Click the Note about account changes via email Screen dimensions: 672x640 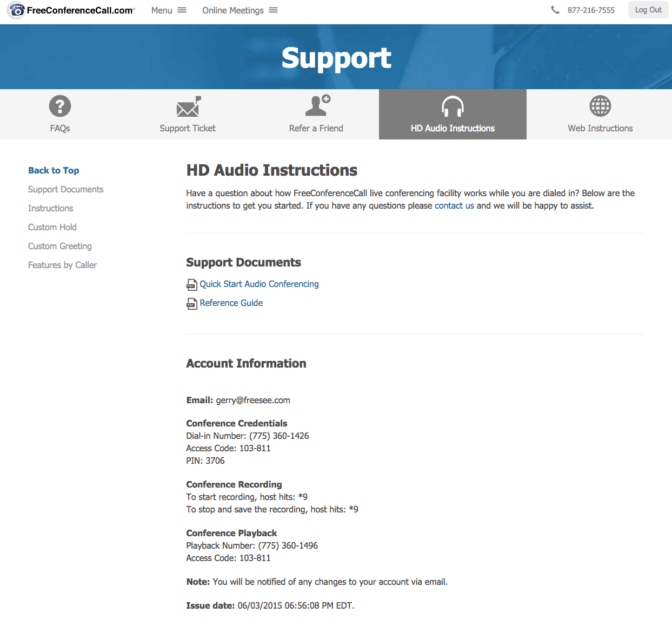[x=317, y=582]
